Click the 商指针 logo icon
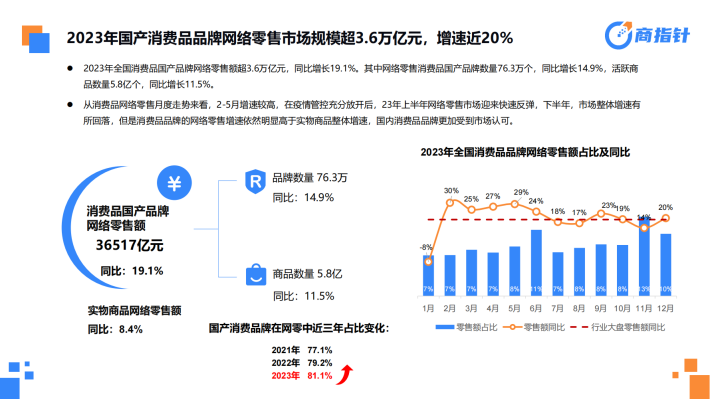The image size is (710, 399). pos(619,35)
